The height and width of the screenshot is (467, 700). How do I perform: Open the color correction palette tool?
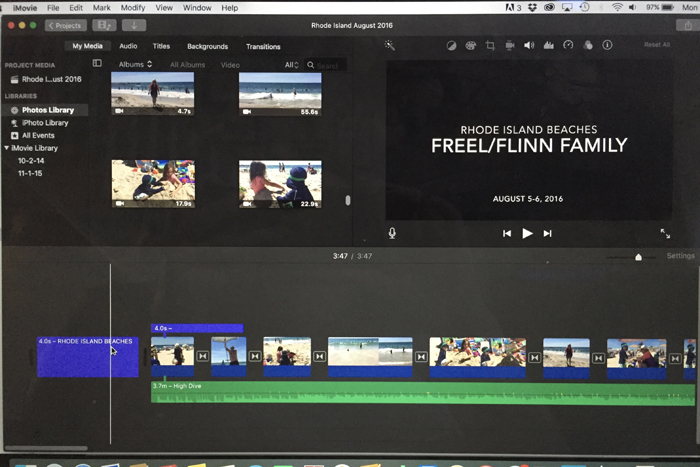click(x=470, y=45)
